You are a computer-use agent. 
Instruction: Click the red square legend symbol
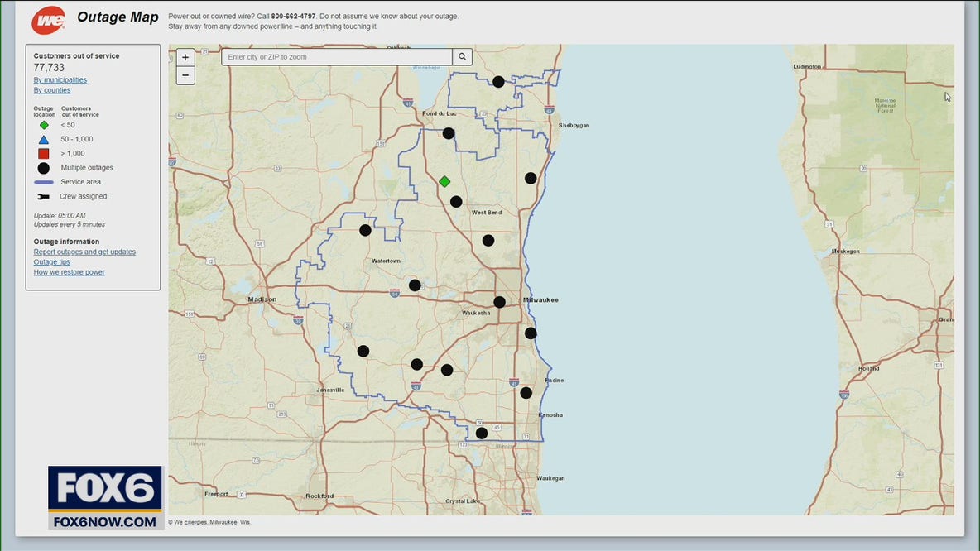tap(44, 154)
